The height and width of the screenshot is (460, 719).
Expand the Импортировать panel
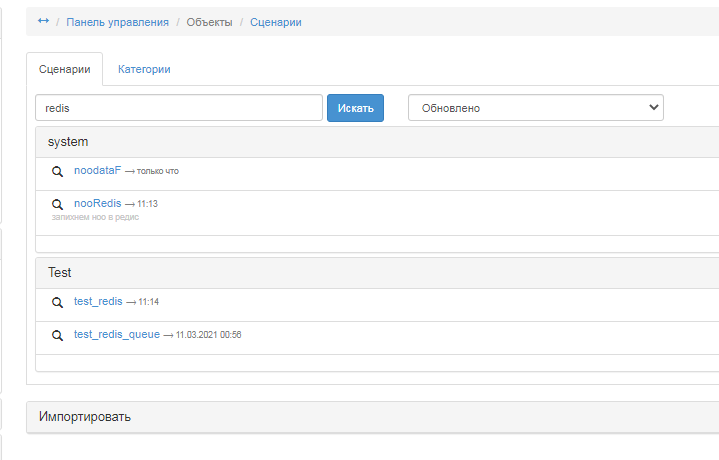click(x=372, y=417)
